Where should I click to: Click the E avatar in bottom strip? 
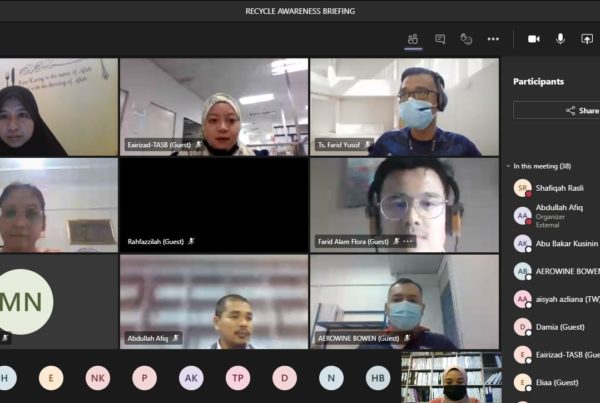[x=51, y=378]
